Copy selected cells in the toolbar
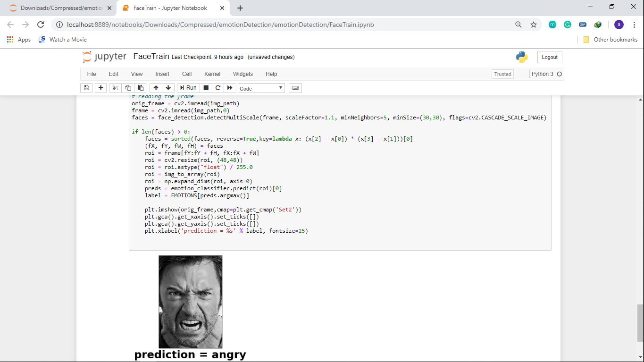The width and height of the screenshot is (644, 362). (128, 88)
